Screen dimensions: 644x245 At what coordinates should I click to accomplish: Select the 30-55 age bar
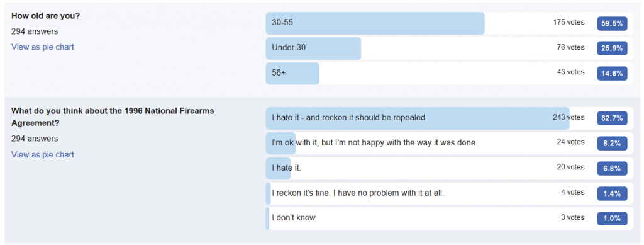point(449,23)
